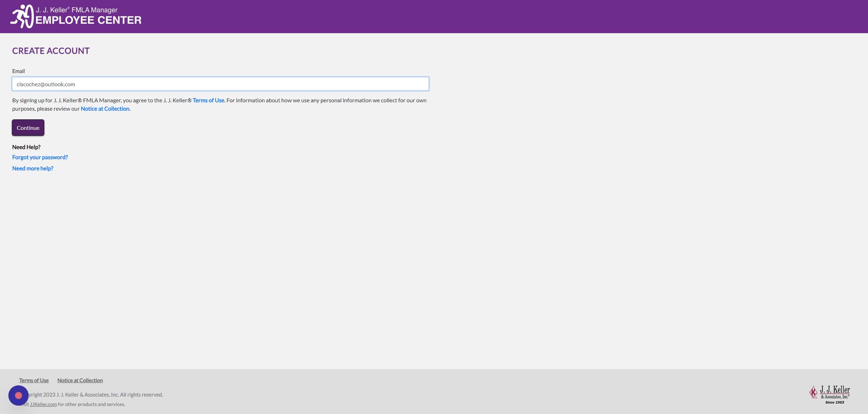
Task: Click the FMLA Manager Employee Center logo
Action: point(76,16)
